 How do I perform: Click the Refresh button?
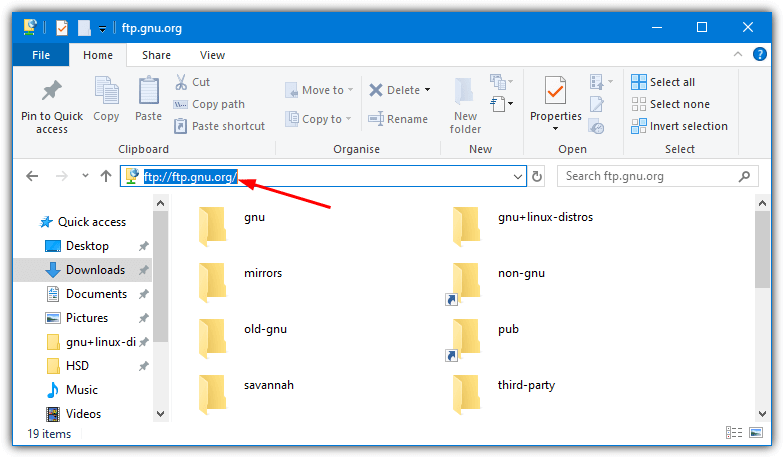(537, 176)
